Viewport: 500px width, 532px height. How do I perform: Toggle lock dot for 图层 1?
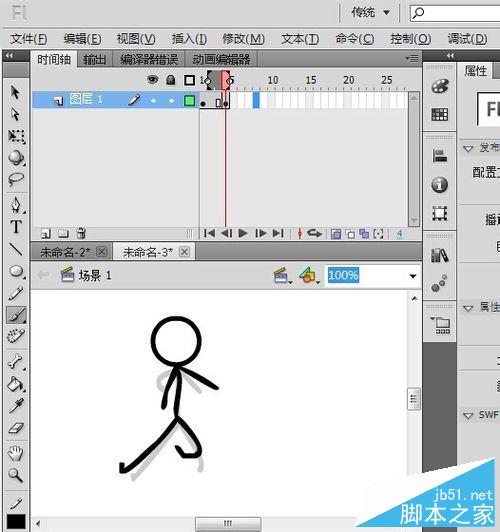pos(171,100)
